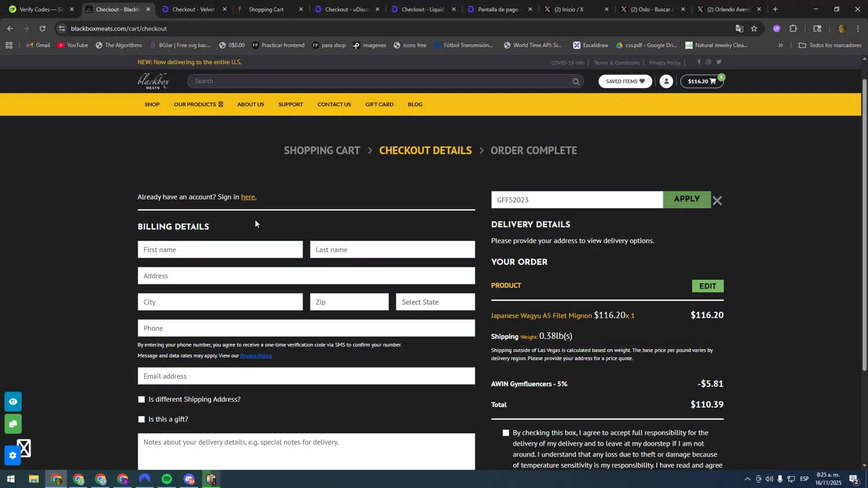Click the page vertical scrollbar
Screen dimensions: 868x488
coord(865,225)
